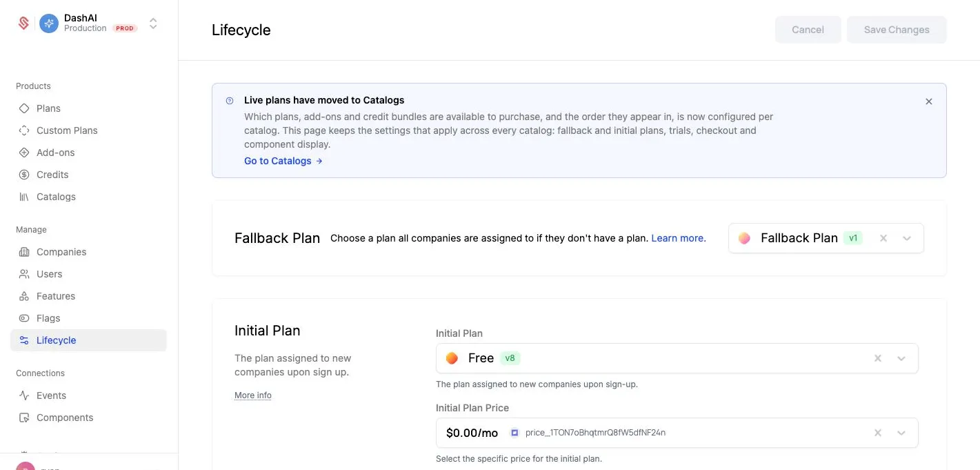This screenshot has width=980, height=470.
Task: Click the $0.00/mo price value
Action: pyautogui.click(x=472, y=433)
